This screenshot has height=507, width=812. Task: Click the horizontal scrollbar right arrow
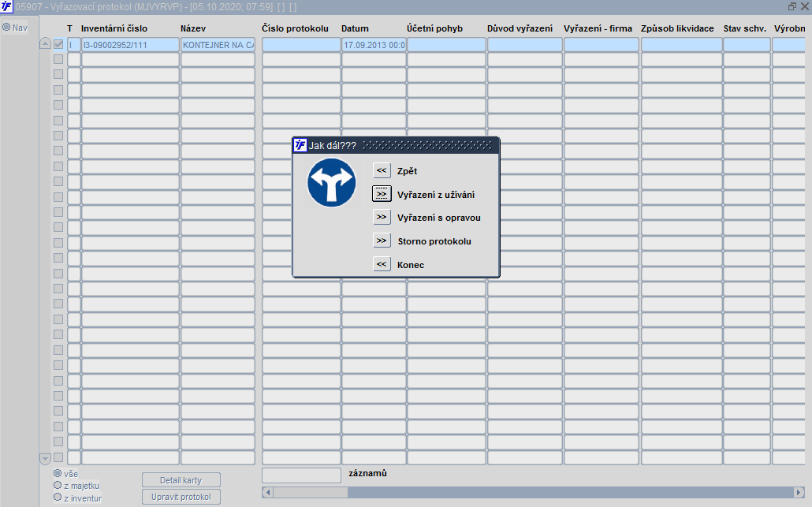pos(799,492)
